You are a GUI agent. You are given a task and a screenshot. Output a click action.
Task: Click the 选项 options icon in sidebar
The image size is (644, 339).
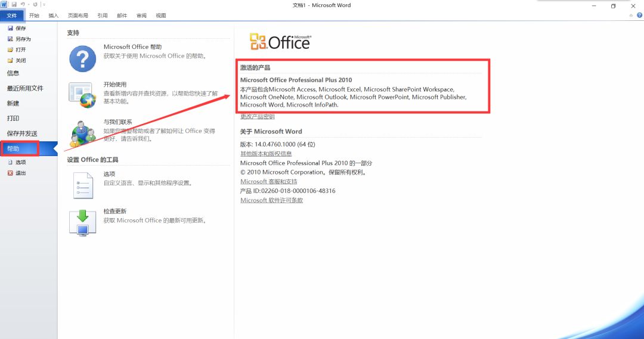pyautogui.click(x=10, y=162)
